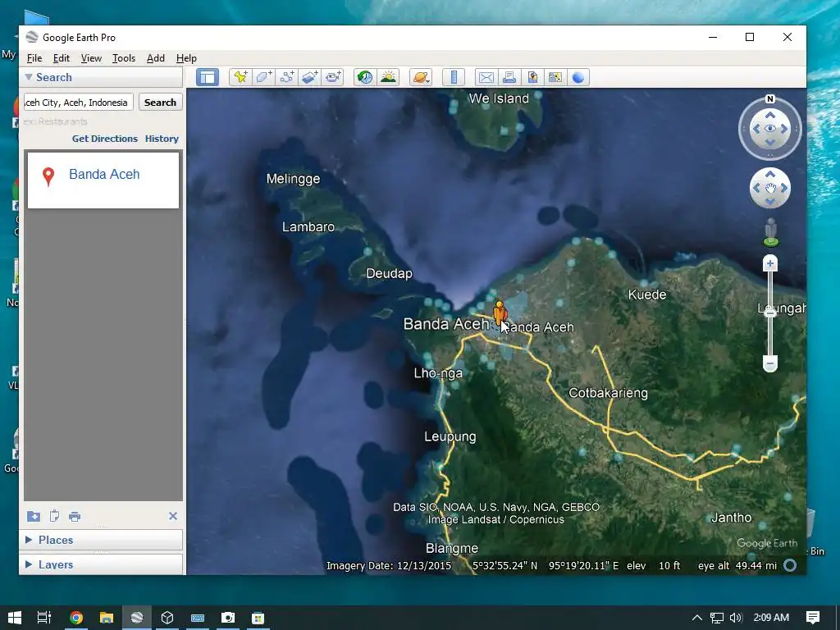Click the Search button
840x630 pixels.
(160, 103)
